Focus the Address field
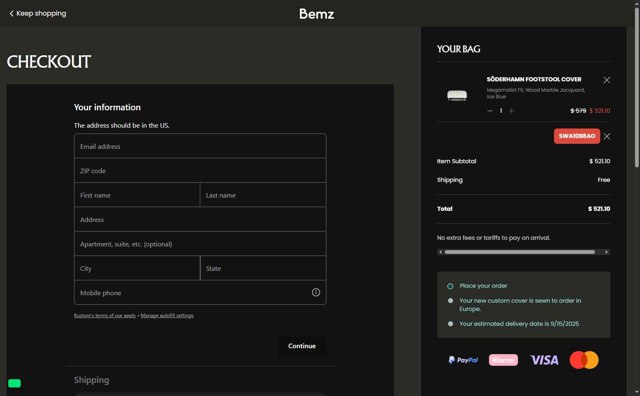Viewport: 640px width, 396px height. pyautogui.click(x=200, y=220)
